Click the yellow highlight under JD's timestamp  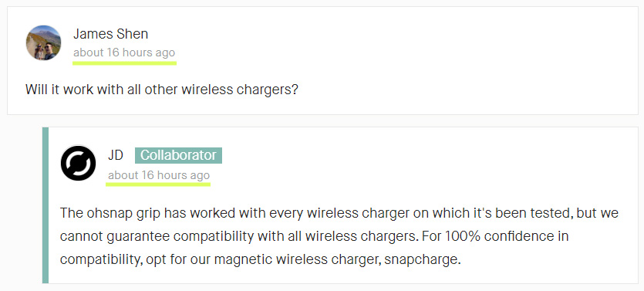158,184
